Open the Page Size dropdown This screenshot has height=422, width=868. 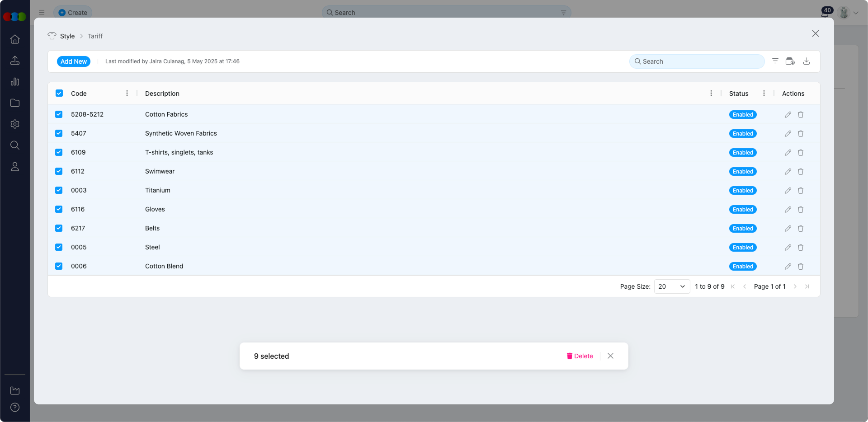[672, 286]
